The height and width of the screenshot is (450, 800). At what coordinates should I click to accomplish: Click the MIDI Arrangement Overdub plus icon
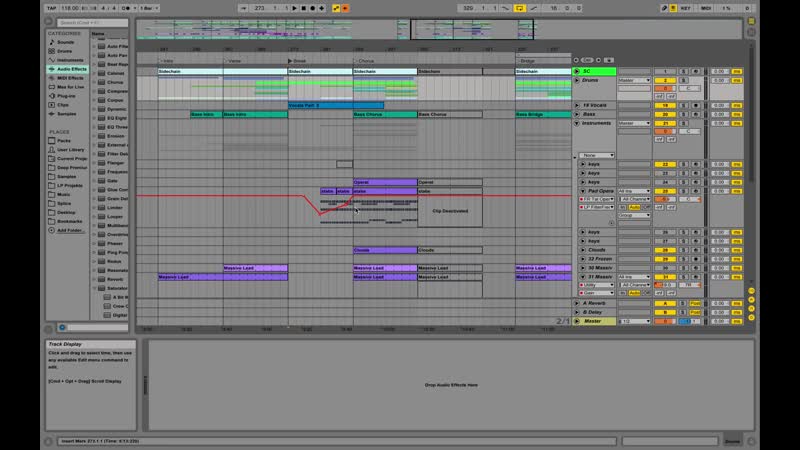(321, 8)
